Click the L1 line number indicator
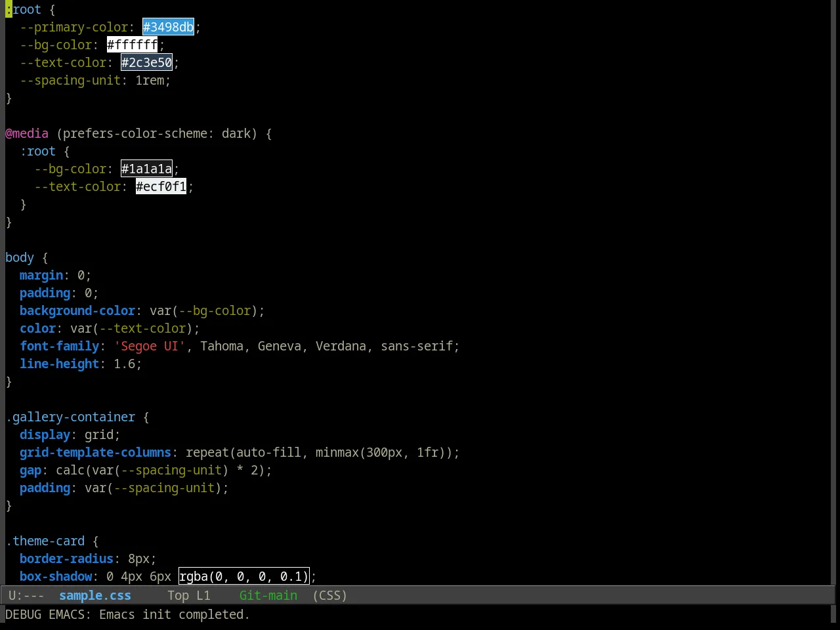Screen dimensions: 840x630 pyautogui.click(x=203, y=595)
